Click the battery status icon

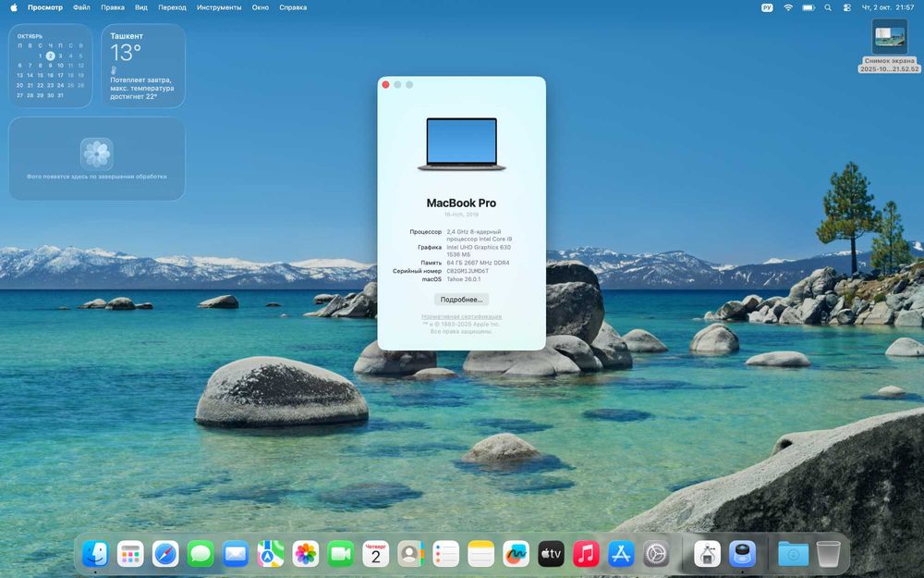coord(808,7)
